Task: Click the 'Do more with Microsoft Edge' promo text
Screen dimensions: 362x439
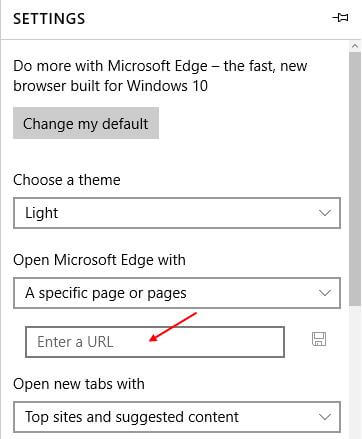Action: tap(160, 76)
